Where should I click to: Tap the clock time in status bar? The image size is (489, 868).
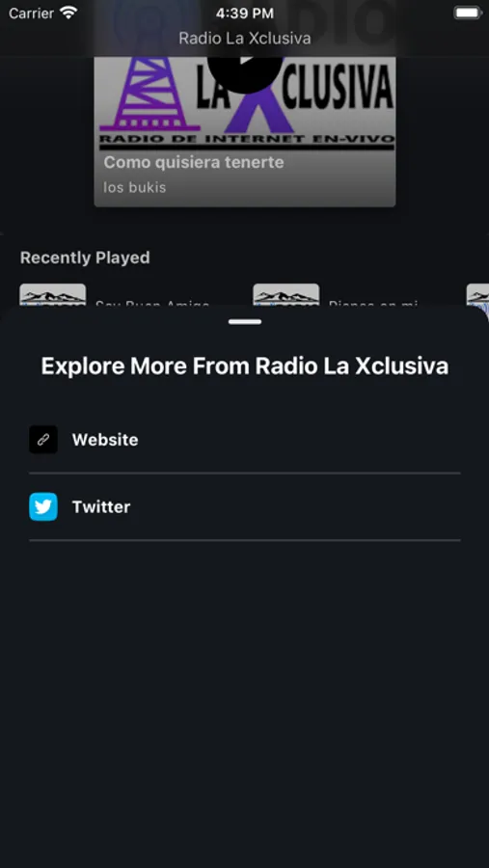click(245, 13)
